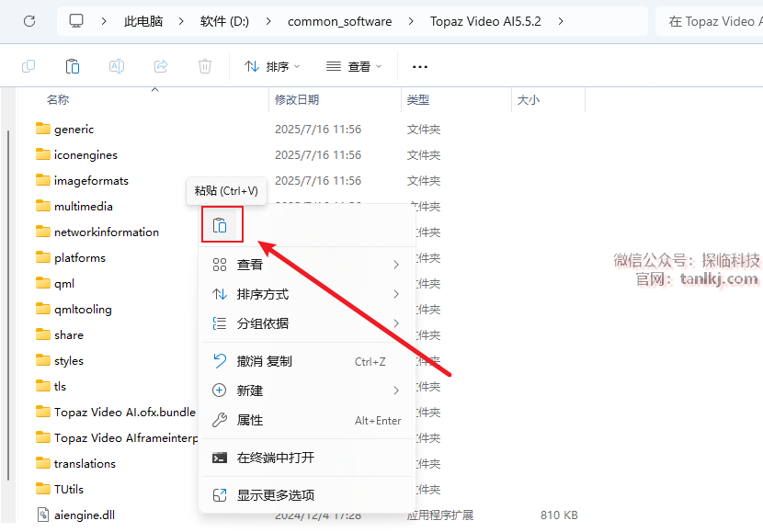Select 在终端中打开 in context menu
The height and width of the screenshot is (532, 763).
[x=307, y=458]
